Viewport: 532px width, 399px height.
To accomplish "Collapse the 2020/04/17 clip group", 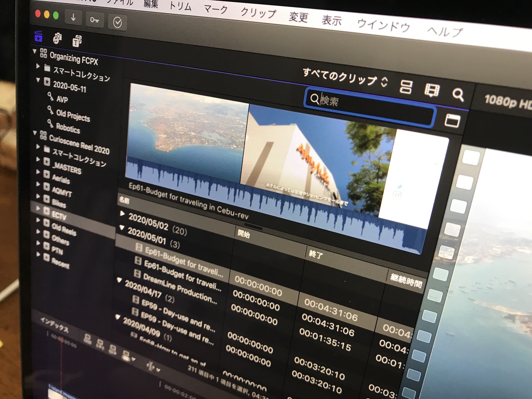I will coord(119,280).
